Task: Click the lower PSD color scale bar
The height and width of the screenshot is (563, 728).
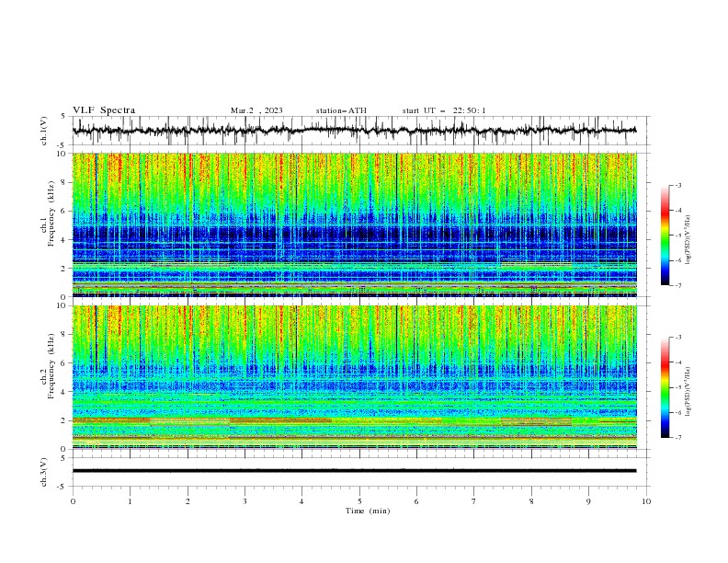Action: pyautogui.click(x=665, y=387)
